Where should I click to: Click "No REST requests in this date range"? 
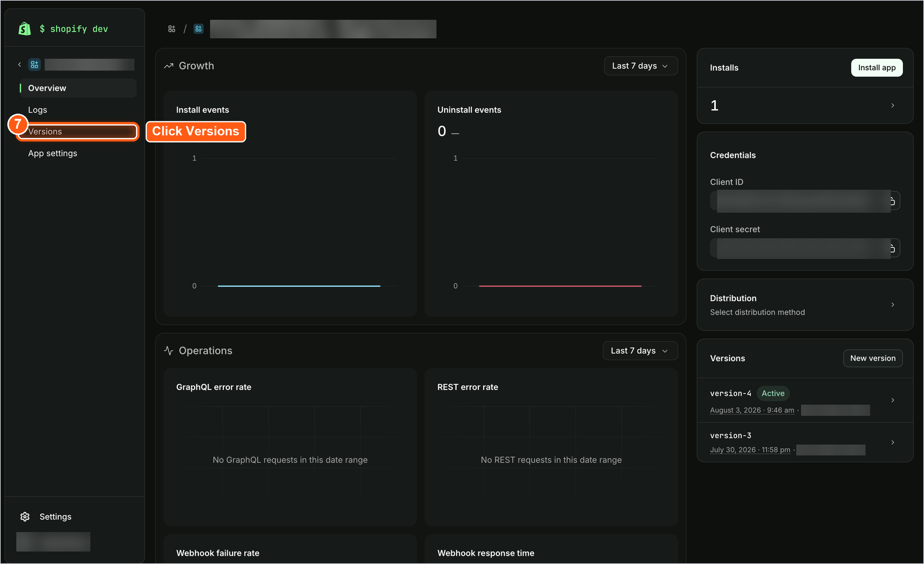pyautogui.click(x=551, y=460)
